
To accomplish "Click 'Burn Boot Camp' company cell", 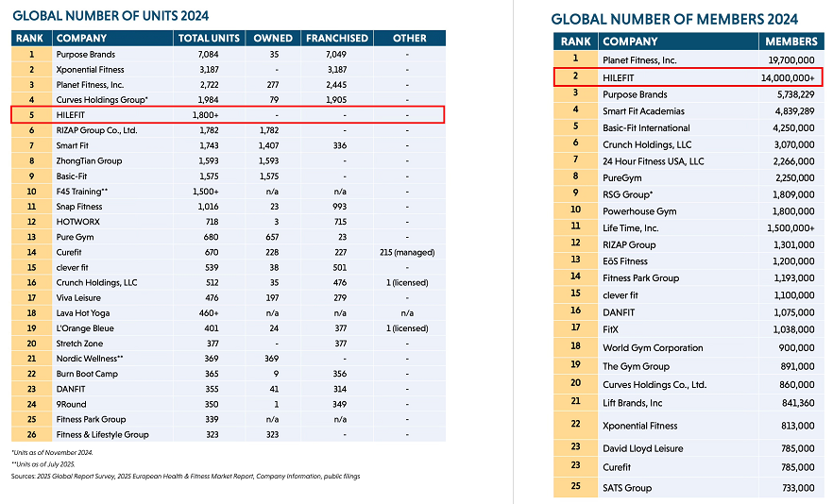I will pyautogui.click(x=87, y=374).
